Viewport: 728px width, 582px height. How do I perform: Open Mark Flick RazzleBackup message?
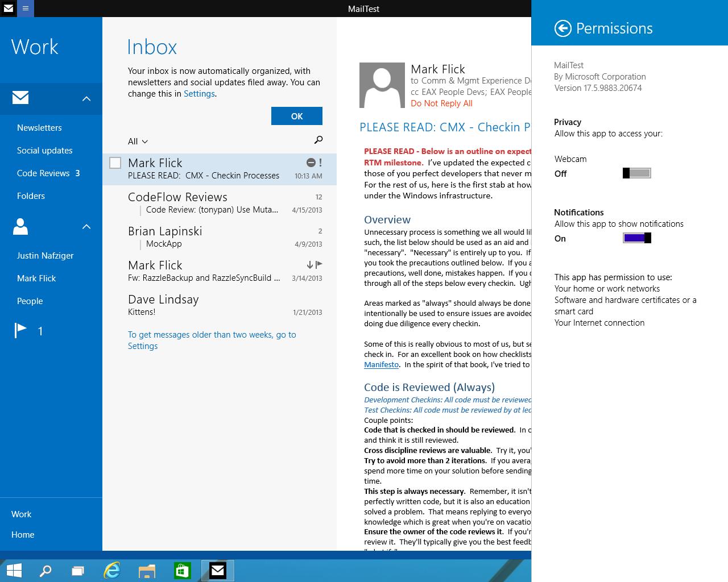coord(220,271)
